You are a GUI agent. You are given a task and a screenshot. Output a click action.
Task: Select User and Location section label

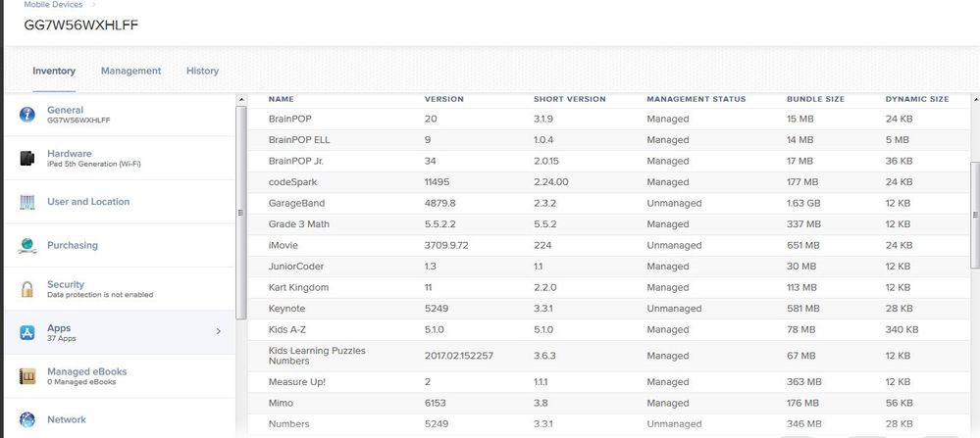click(88, 202)
